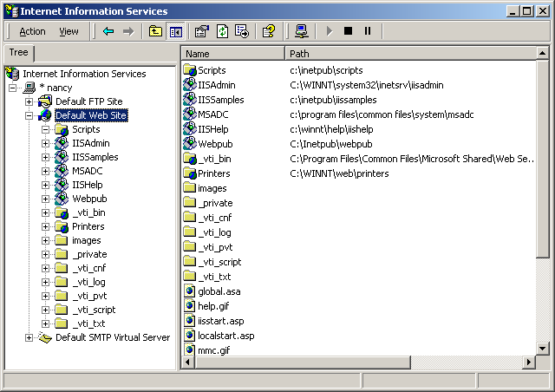Stop the item with stop button

[349, 31]
